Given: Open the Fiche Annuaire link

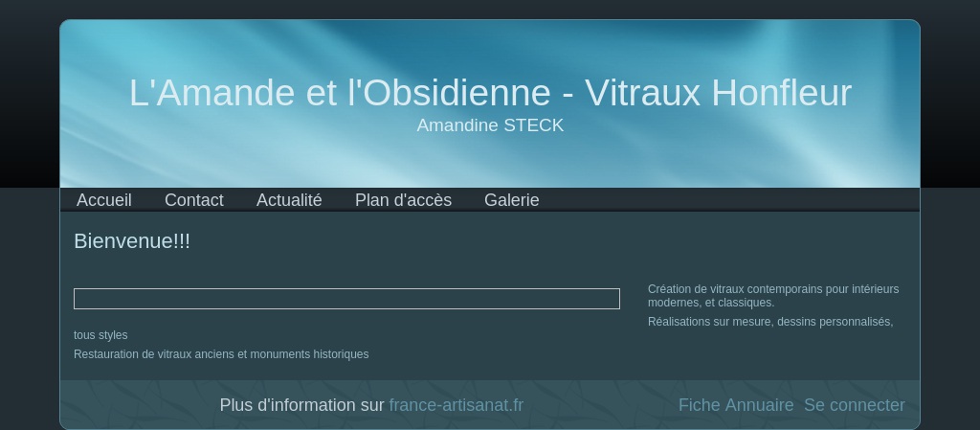Looking at the screenshot, I should click(x=736, y=405).
